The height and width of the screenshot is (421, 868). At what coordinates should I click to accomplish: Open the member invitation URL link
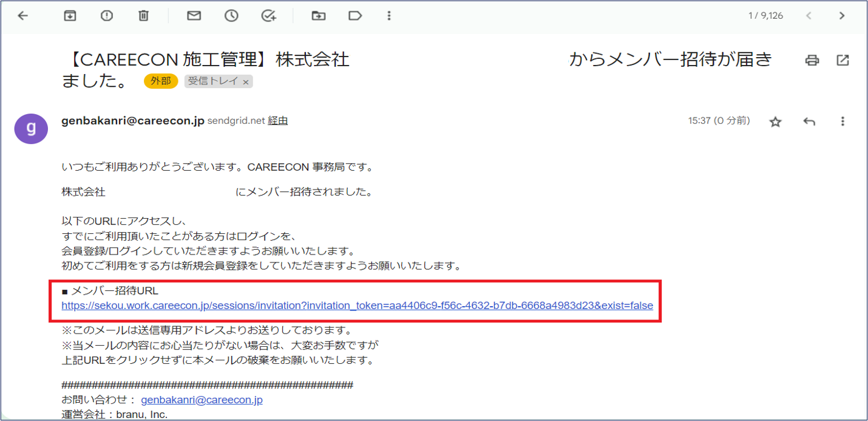(357, 306)
